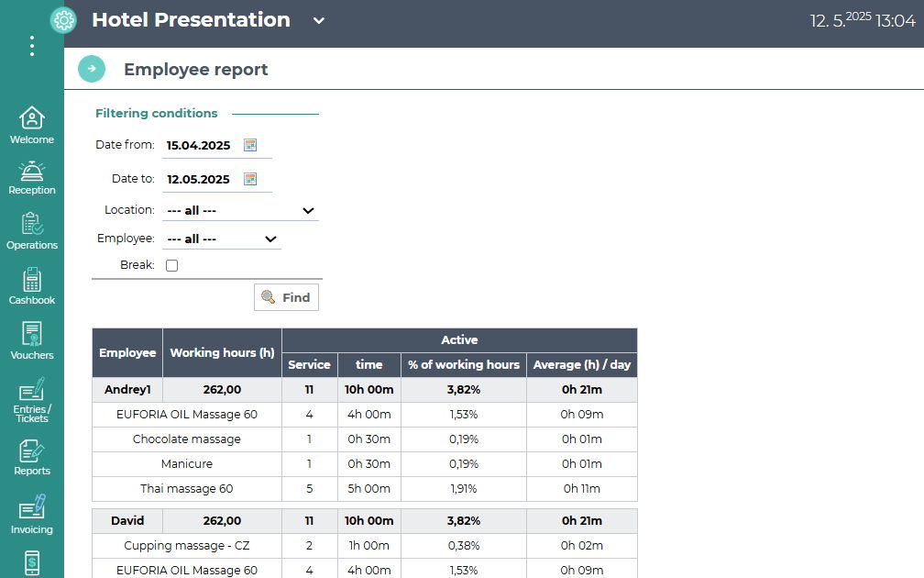This screenshot has height=578, width=924.
Task: Expand the Location dropdown
Action: (240, 211)
